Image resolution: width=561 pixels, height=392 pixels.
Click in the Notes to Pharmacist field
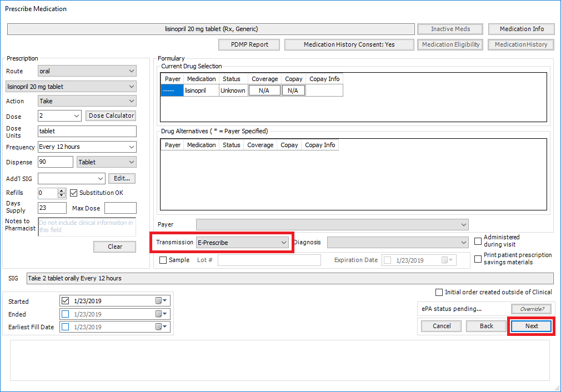point(87,227)
